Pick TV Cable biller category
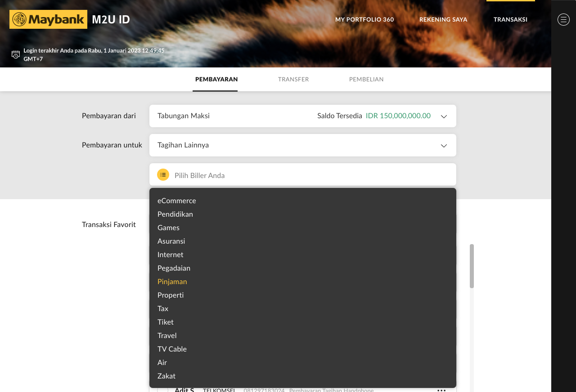576x392 pixels. tap(172, 349)
